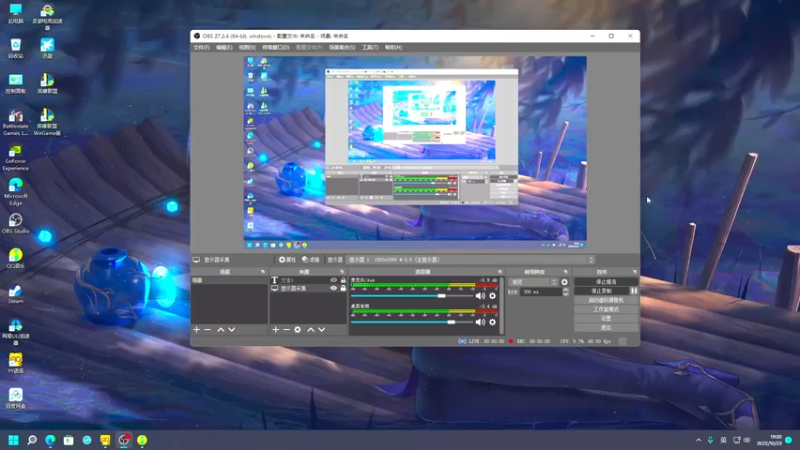The image size is (800, 450).
Task: Open Mic/Aux audio settings gear
Action: tap(492, 296)
